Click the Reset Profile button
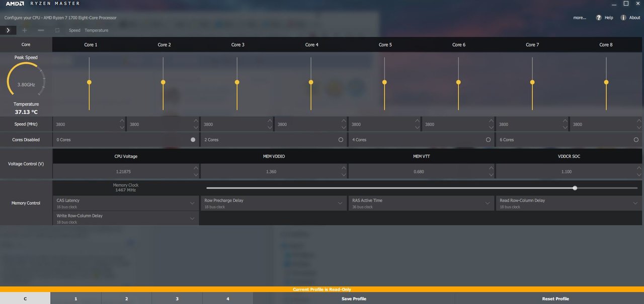 pyautogui.click(x=555, y=298)
